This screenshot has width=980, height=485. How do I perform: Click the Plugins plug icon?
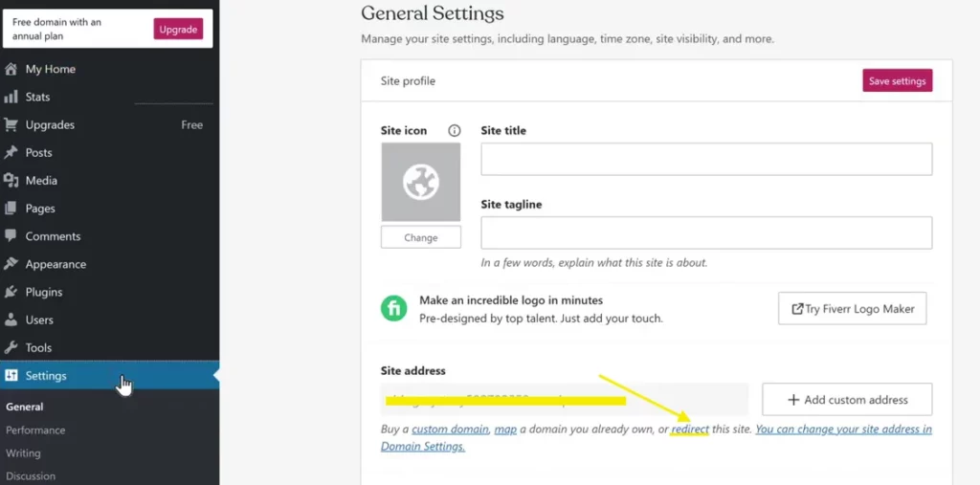[11, 291]
